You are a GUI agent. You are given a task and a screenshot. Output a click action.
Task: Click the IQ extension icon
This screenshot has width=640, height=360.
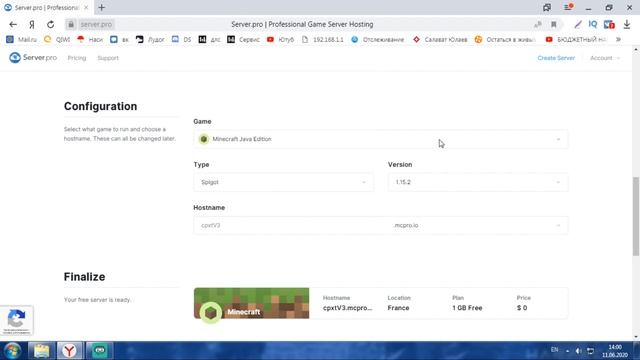[x=593, y=24]
